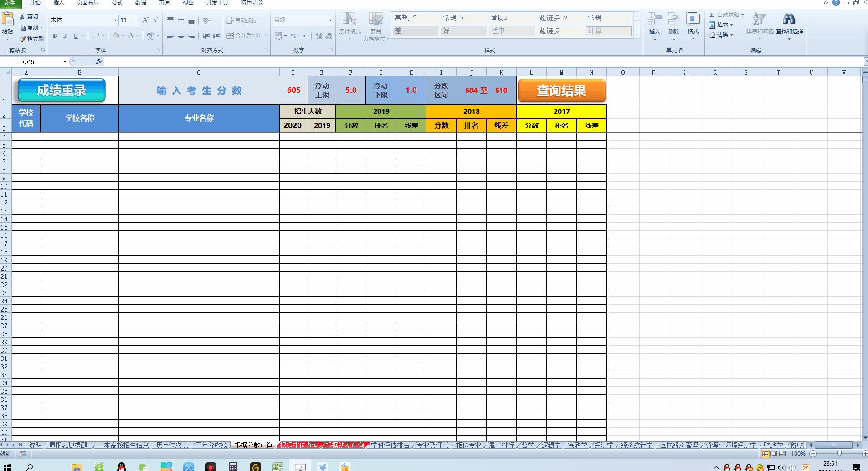Click the font color A icon

click(x=131, y=36)
